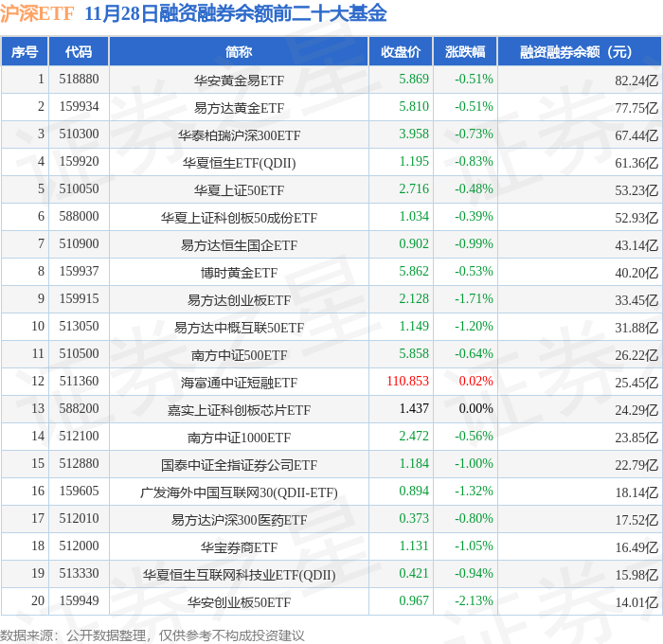The width and height of the screenshot is (663, 644).
Task: Click the 代码 column header
Action: 79,52
